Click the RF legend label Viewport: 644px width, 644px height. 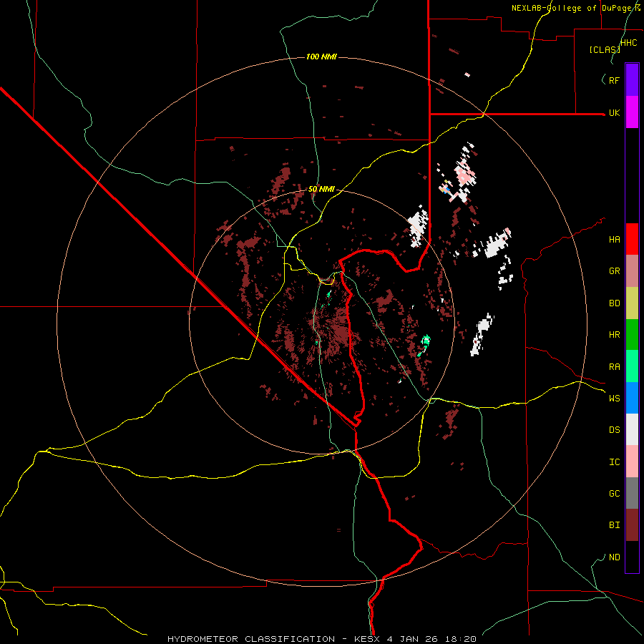(x=614, y=81)
